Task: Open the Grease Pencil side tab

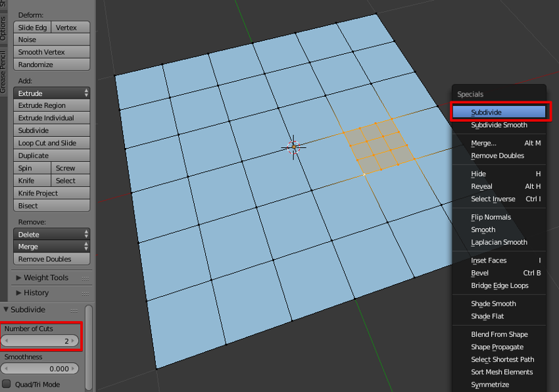Action: (x=3, y=72)
